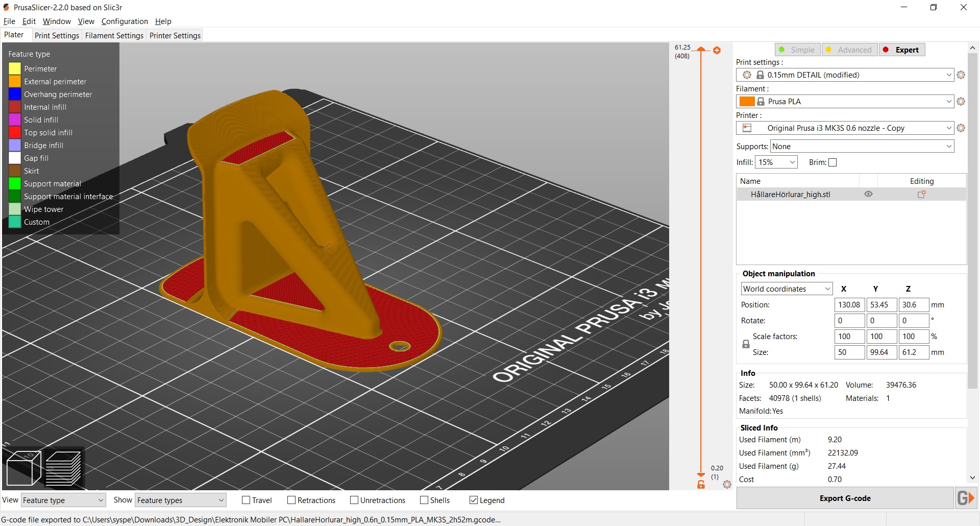Viewport: 980px width, 526px height.
Task: Switch to sliced layers preview icon
Action: point(64,468)
